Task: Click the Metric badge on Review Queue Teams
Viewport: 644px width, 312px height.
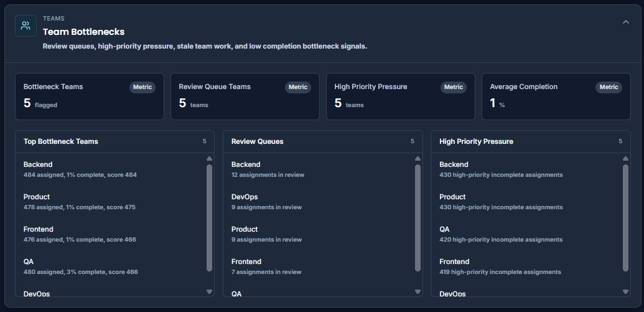Action: tap(298, 87)
